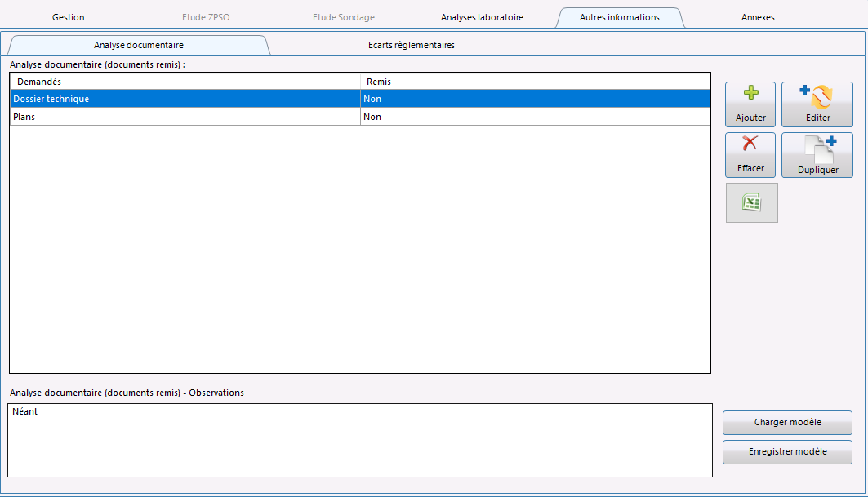The width and height of the screenshot is (868, 497).
Task: Switch to Ecarts règlementaires sub-tab
Action: click(x=412, y=45)
